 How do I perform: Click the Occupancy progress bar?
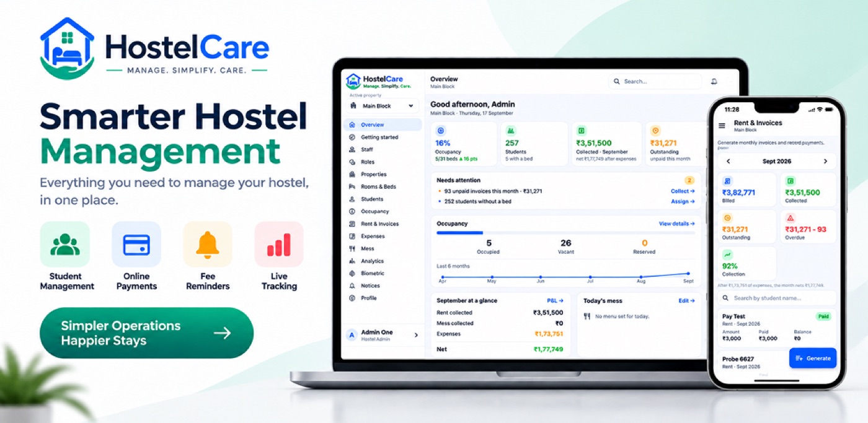[x=565, y=233]
